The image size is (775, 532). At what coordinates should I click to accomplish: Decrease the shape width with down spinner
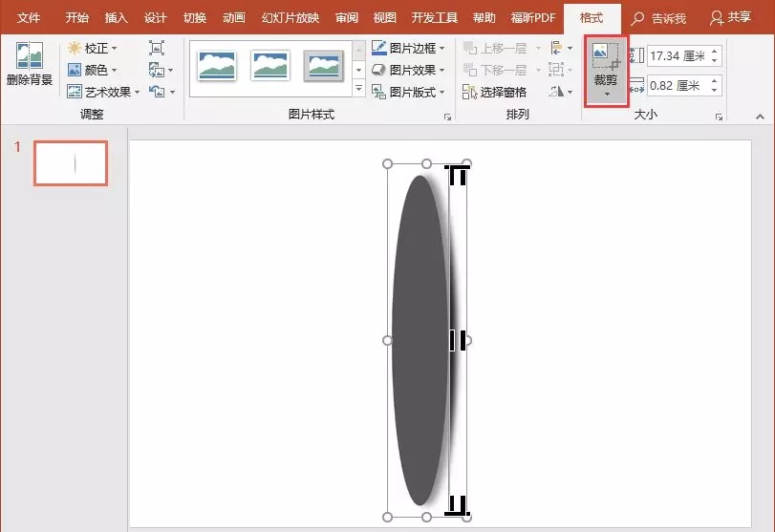(715, 90)
